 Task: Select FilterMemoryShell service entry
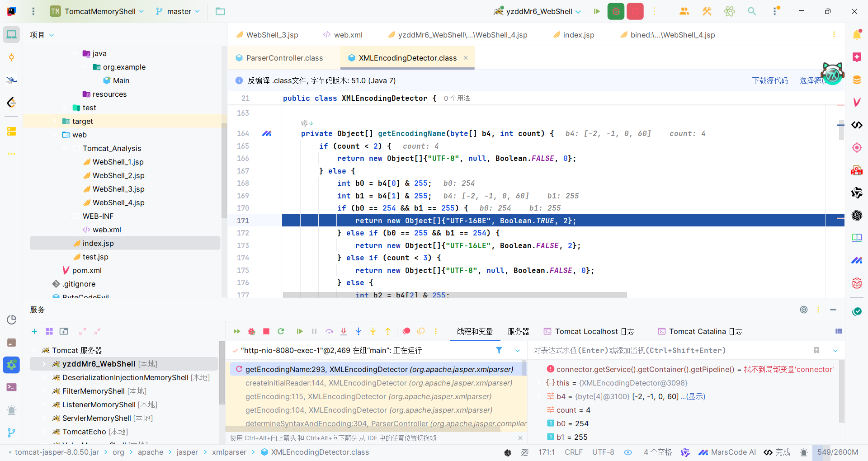(104, 391)
